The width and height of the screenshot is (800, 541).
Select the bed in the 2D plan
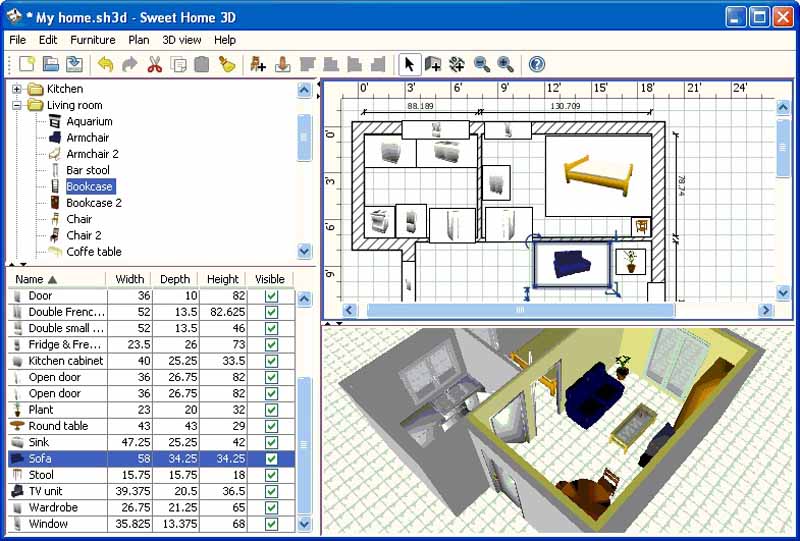pyautogui.click(x=598, y=176)
